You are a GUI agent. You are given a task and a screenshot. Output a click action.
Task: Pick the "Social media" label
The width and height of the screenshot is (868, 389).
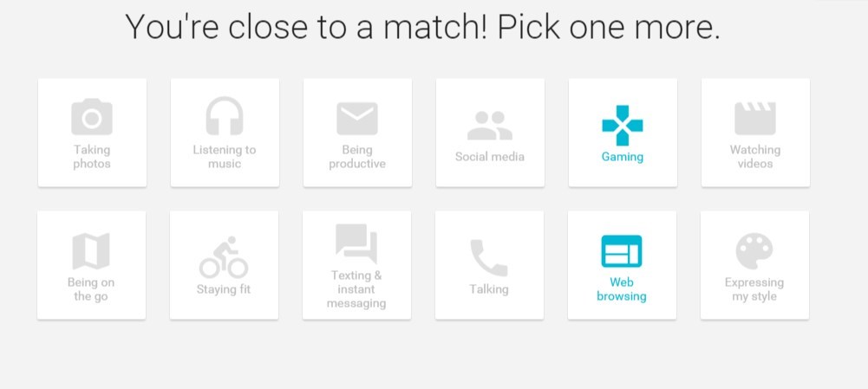point(490,157)
